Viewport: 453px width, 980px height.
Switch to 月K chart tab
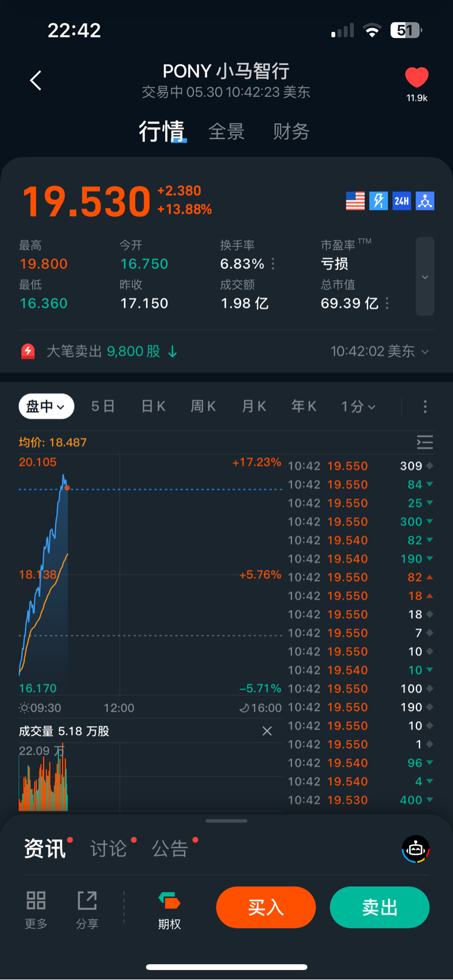pyautogui.click(x=254, y=407)
